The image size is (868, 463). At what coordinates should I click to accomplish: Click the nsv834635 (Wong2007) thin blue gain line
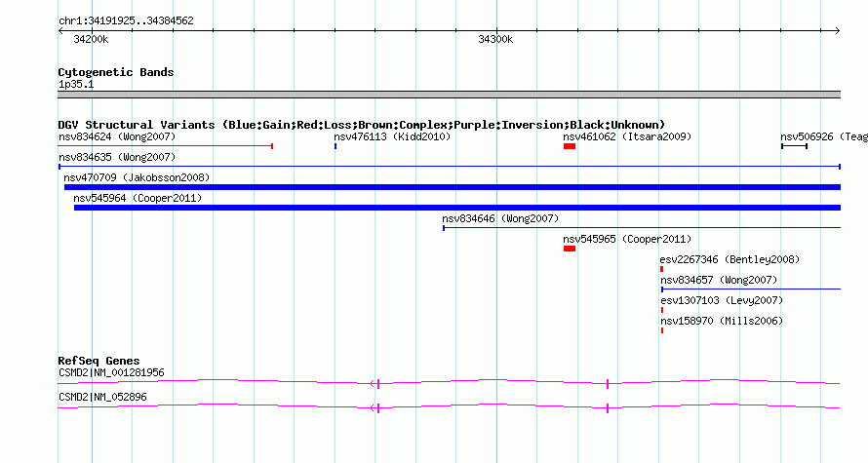point(450,167)
